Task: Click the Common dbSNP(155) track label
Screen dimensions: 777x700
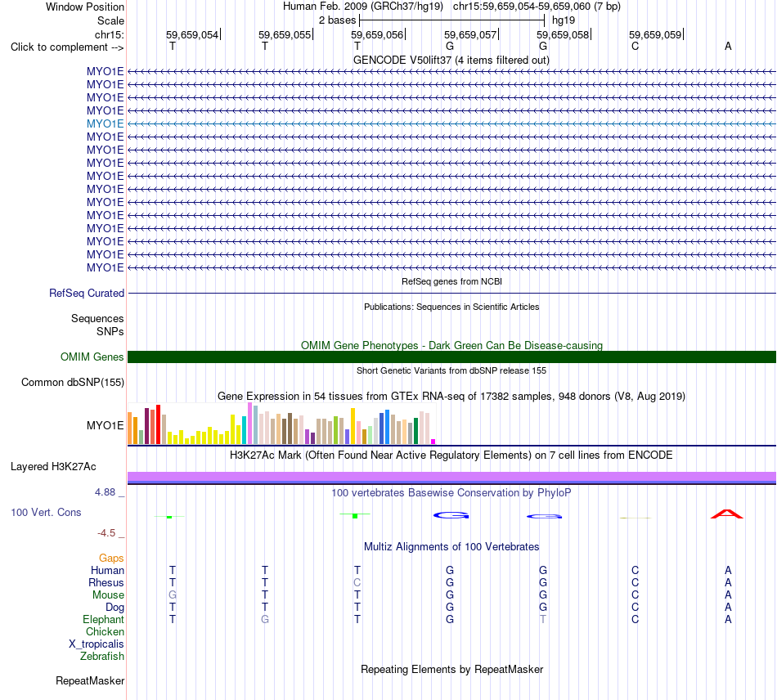Action: tap(72, 383)
